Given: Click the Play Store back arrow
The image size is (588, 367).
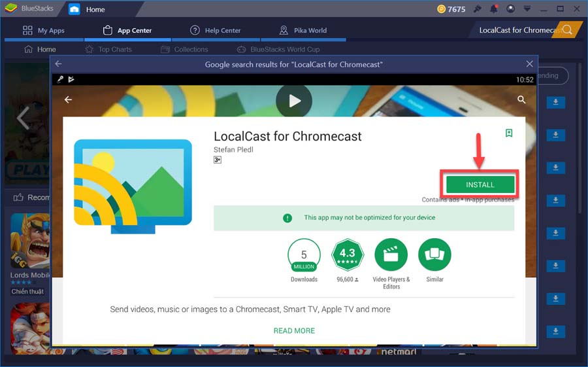Looking at the screenshot, I should coord(68,99).
